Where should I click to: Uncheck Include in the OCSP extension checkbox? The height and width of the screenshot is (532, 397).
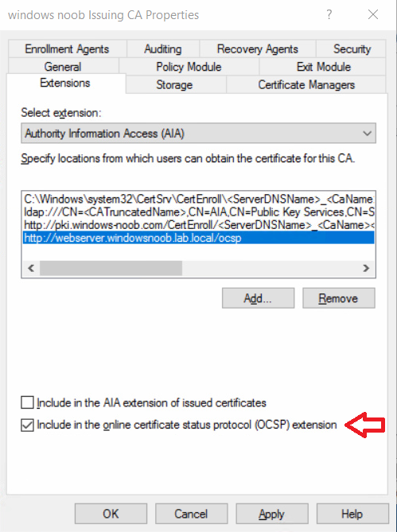(28, 425)
